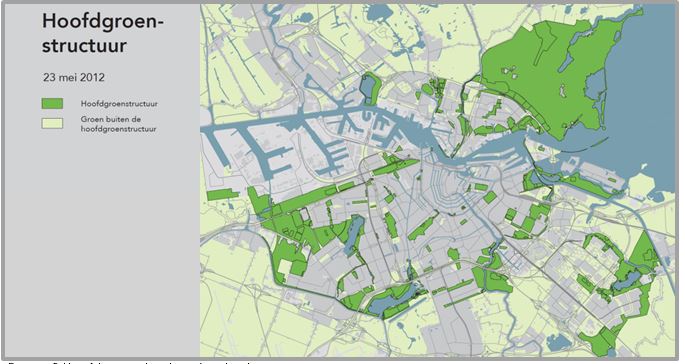Image resolution: width=685 pixels, height=364 pixels.
Task: Click the green waterfront strip below the eastern water
Action: pos(577,183)
